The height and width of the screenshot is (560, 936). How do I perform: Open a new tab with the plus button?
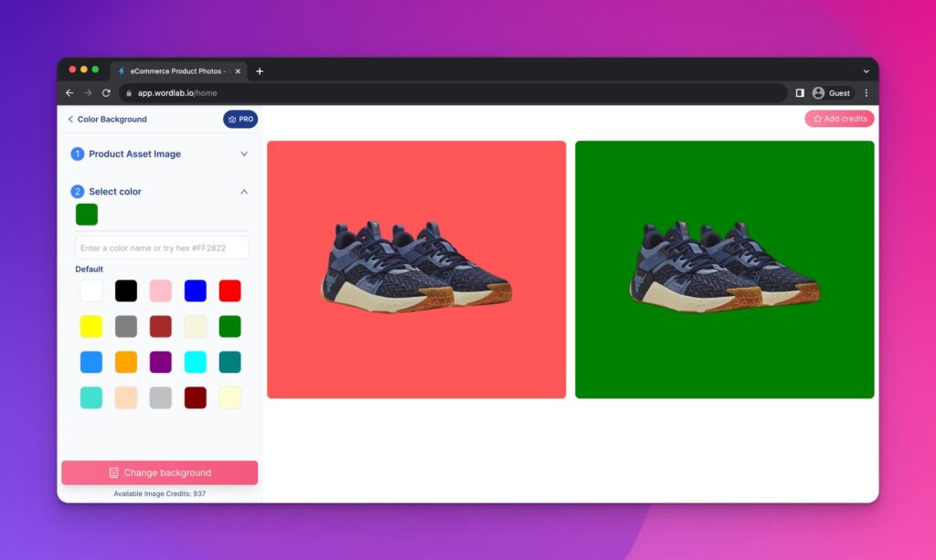(260, 70)
